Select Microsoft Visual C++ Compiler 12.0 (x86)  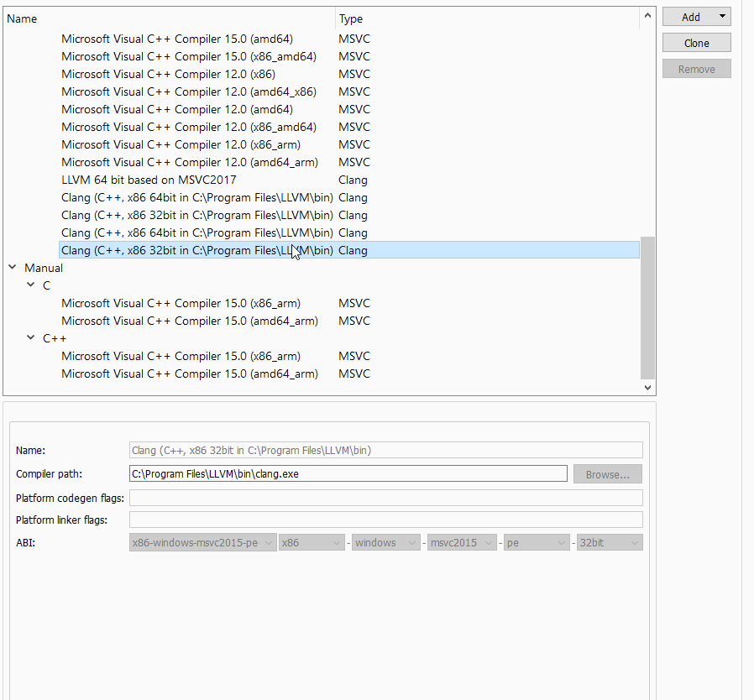click(168, 74)
